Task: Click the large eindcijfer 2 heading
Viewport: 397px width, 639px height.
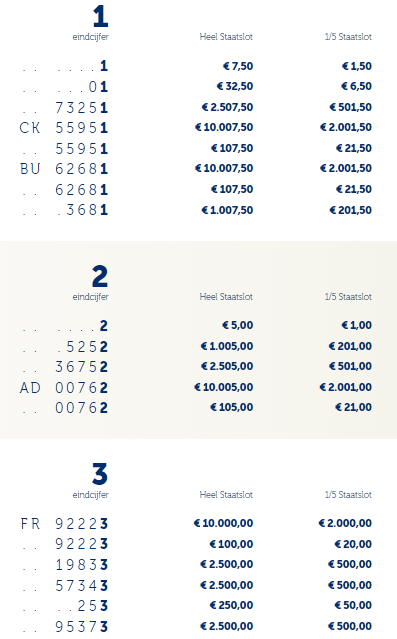Action: (100, 276)
